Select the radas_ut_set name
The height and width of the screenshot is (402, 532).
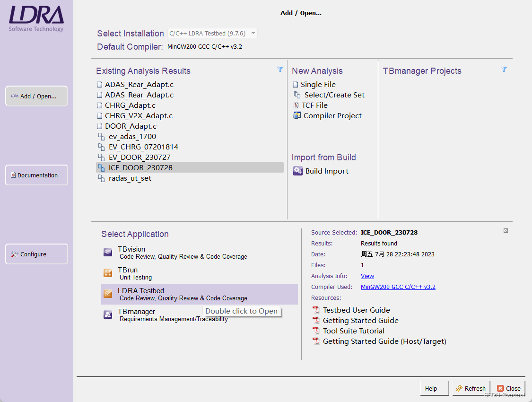[x=130, y=178]
